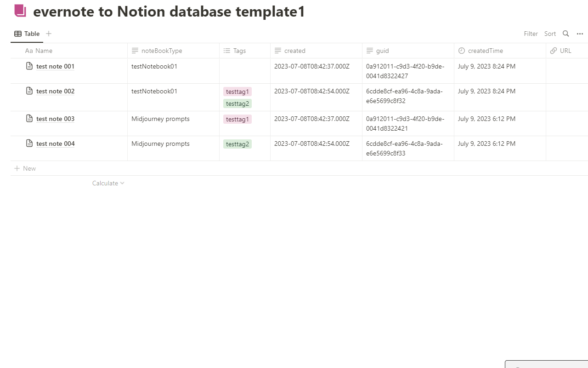Click created timestamp of test note 004
Viewport: 588px width, 368px height.
coord(312,144)
